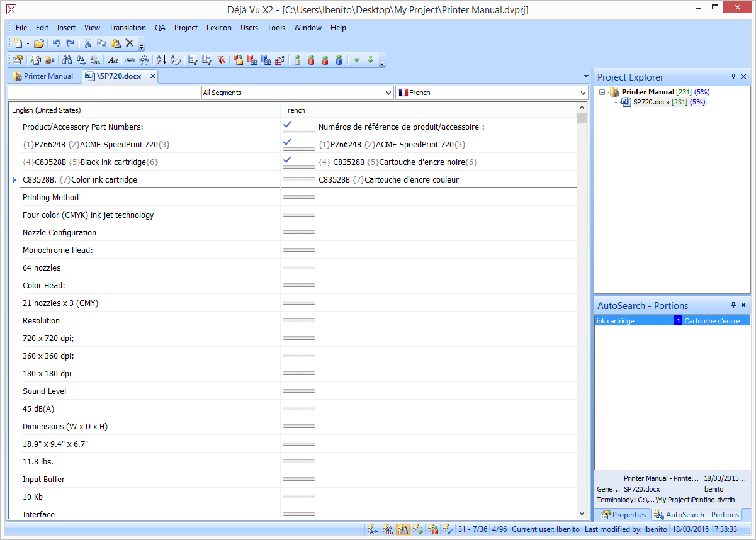The height and width of the screenshot is (540, 756).
Task: Split segment with the broken link icon
Action: click(x=144, y=60)
